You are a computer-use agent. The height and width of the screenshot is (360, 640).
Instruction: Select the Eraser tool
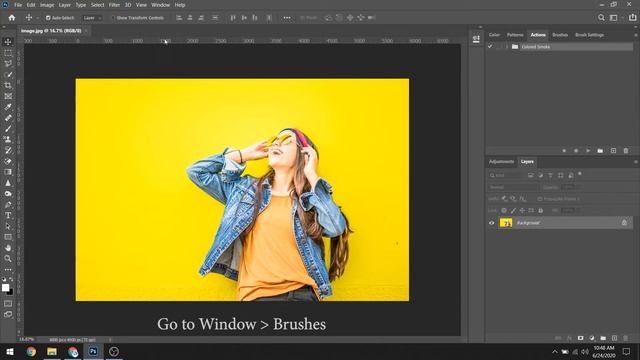click(x=8, y=161)
